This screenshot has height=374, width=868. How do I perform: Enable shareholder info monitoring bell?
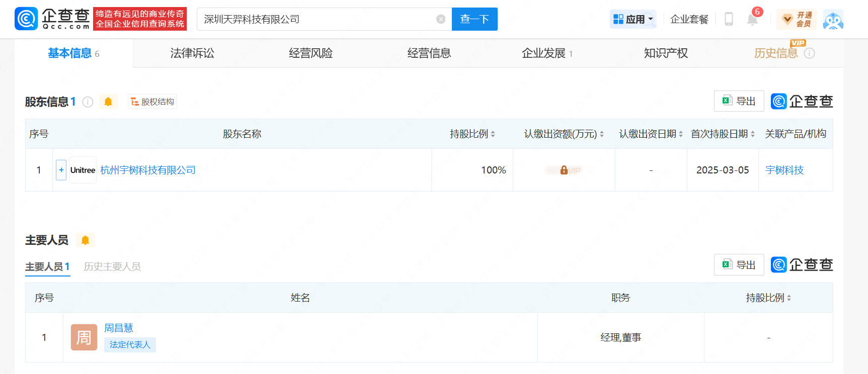pyautogui.click(x=108, y=102)
